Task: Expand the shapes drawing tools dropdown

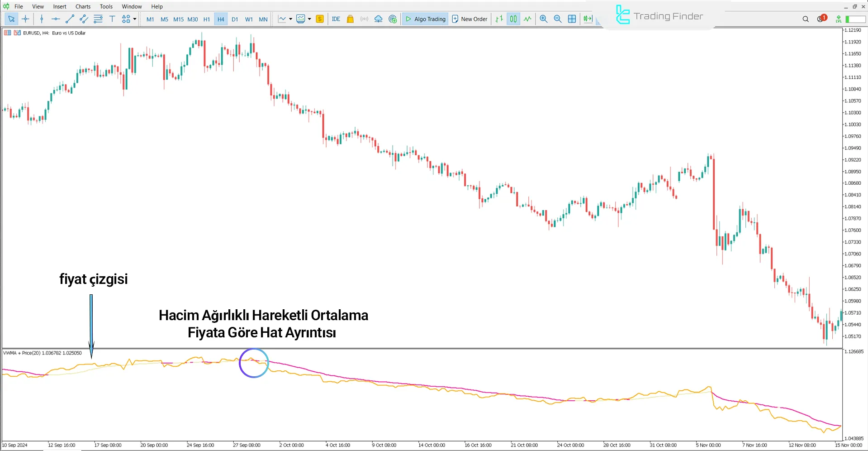Action: (x=135, y=19)
